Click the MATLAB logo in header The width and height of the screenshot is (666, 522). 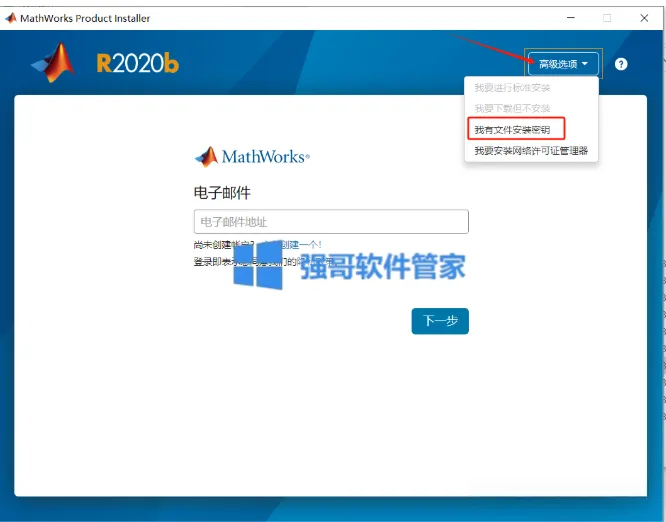[54, 63]
